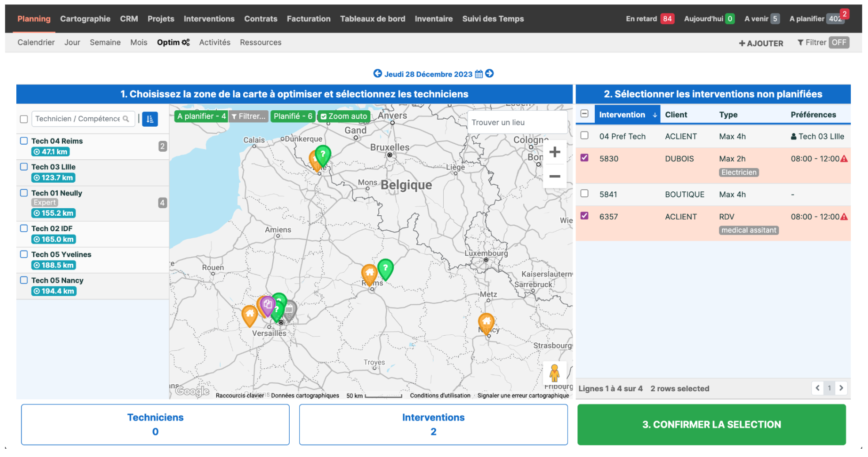The image size is (868, 457).
Task: Switch to Calendrier view
Action: pyautogui.click(x=36, y=42)
